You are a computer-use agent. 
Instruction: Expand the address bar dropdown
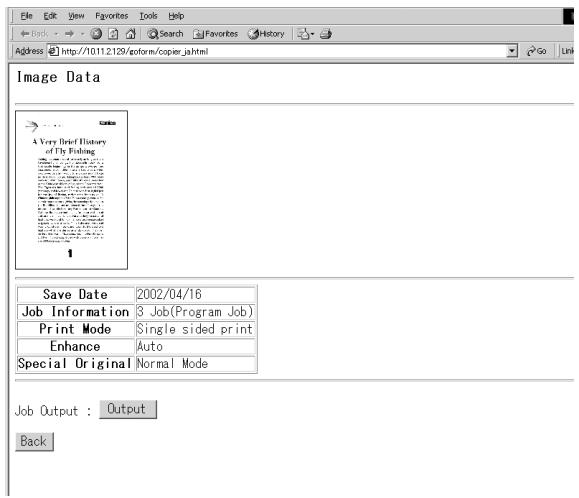click(512, 51)
